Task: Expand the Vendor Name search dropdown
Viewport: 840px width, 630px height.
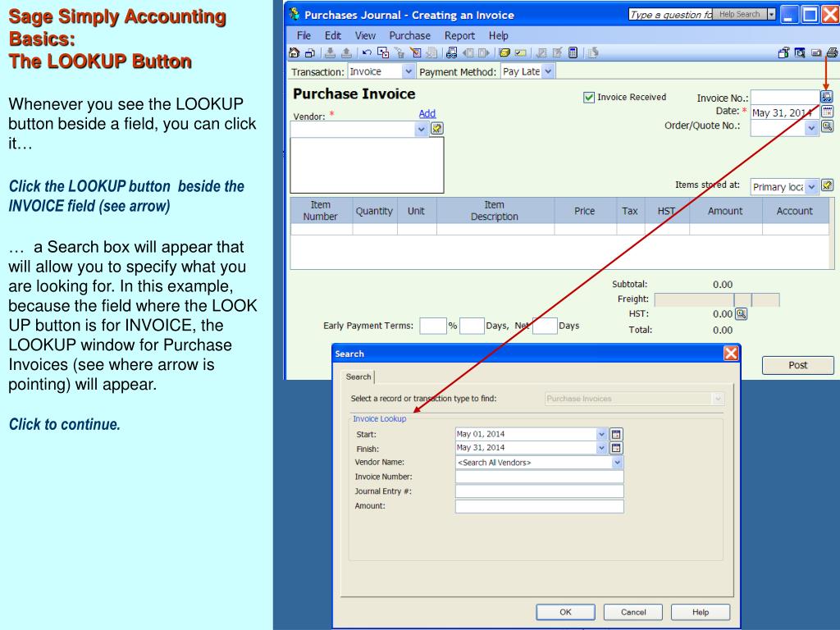Action: [617, 463]
